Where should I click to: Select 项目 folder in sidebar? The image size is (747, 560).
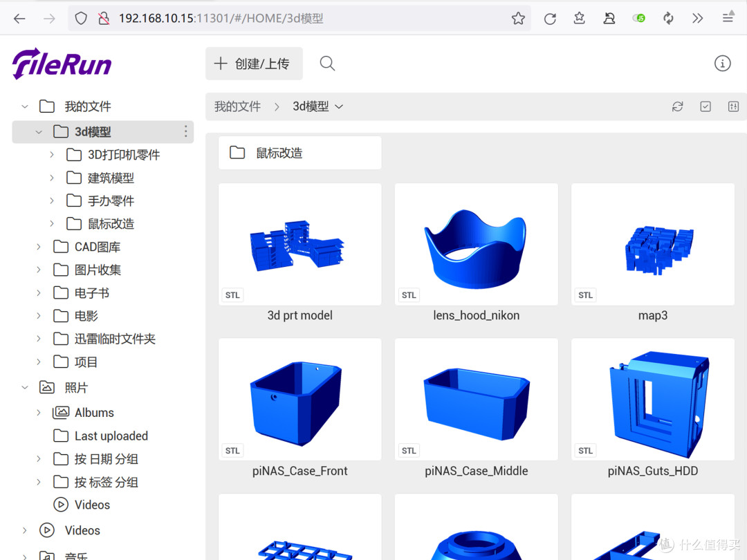tap(86, 362)
